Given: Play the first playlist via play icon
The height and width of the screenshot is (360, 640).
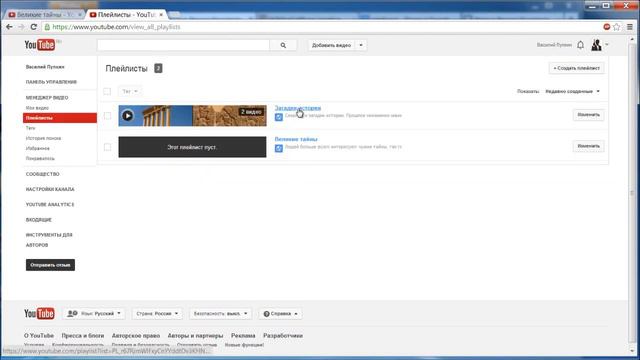Looking at the screenshot, I should click(128, 116).
